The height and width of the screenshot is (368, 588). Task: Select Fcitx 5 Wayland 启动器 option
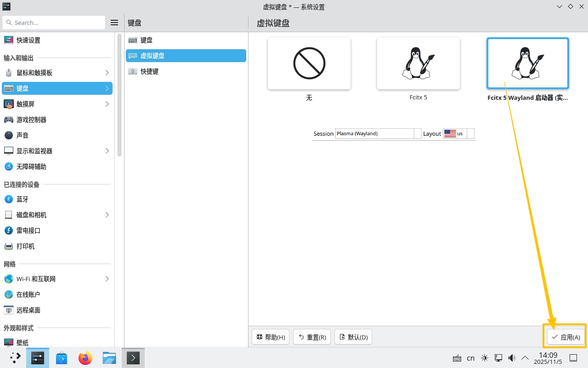point(527,63)
